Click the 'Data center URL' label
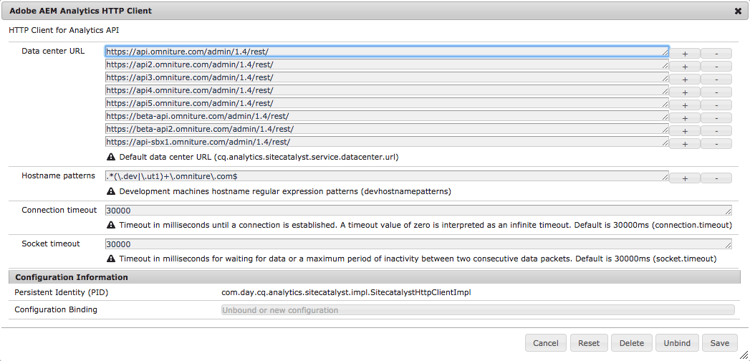The width and height of the screenshot is (750, 361). coord(53,51)
